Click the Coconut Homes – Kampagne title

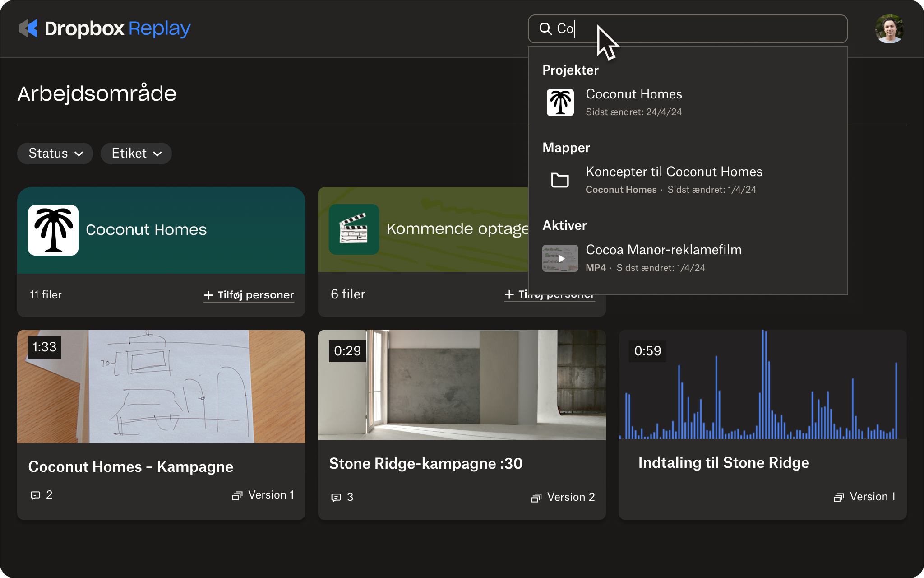(131, 466)
